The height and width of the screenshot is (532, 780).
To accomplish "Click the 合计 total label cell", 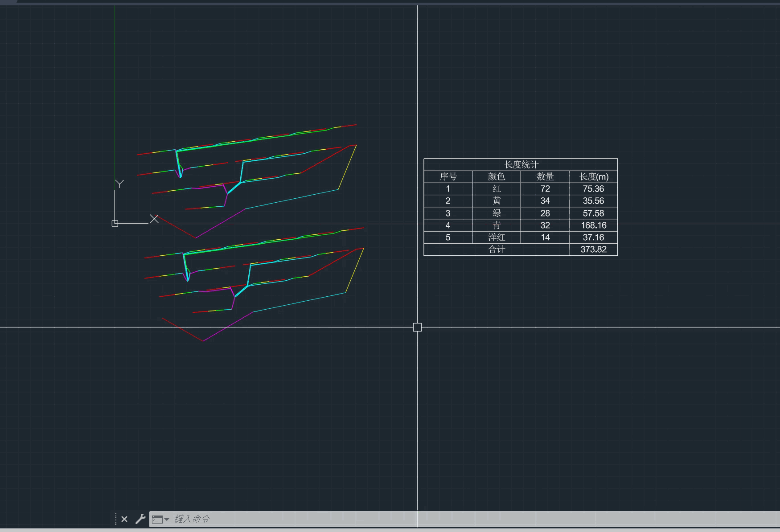I will coord(496,250).
